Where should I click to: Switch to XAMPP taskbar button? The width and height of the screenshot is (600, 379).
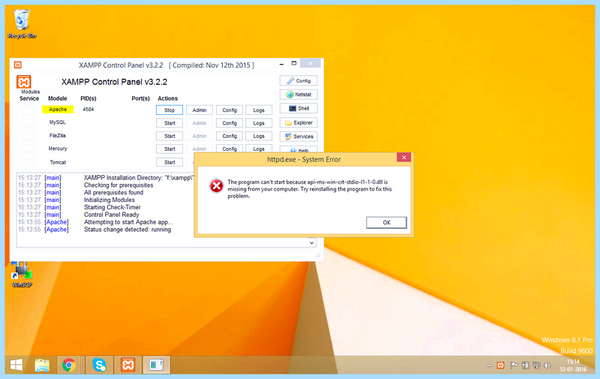pyautogui.click(x=128, y=365)
